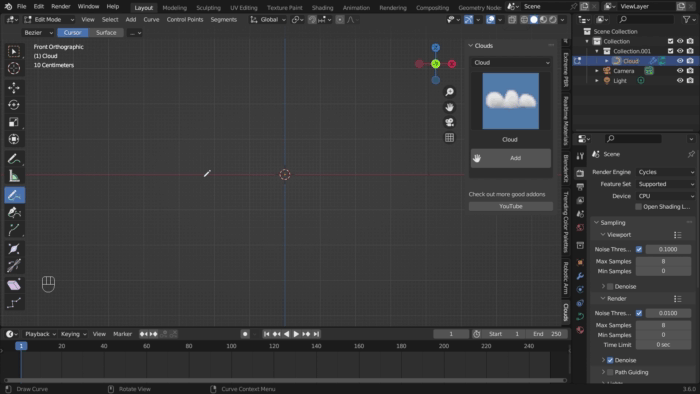Click the zoom view magnifier icon
This screenshot has height=394, width=700.
pos(450,92)
